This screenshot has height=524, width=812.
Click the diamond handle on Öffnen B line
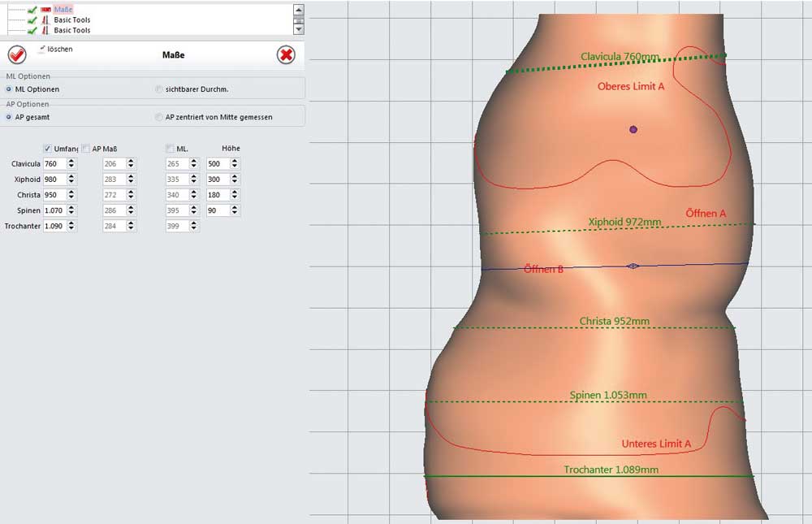coord(633,266)
